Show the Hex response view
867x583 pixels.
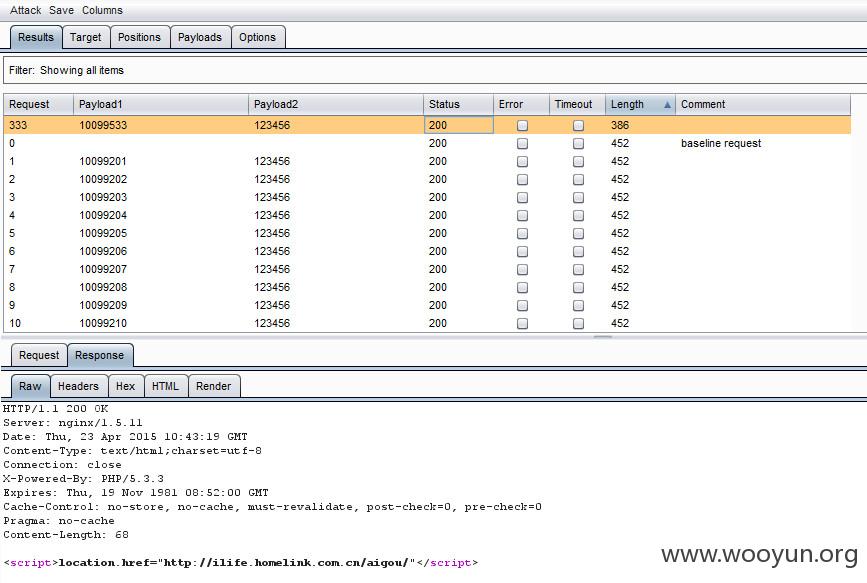click(x=126, y=386)
